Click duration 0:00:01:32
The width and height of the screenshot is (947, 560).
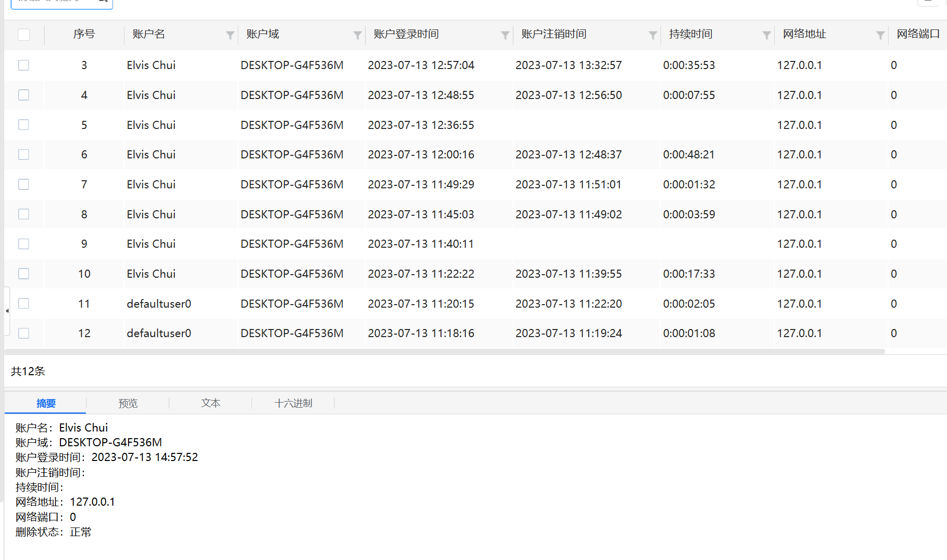click(x=689, y=184)
